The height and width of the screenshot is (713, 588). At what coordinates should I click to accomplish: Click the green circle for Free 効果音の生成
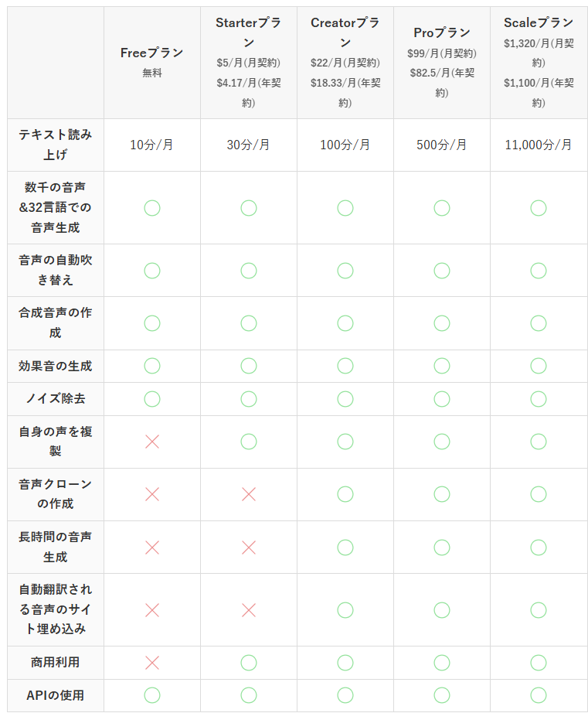(x=152, y=366)
